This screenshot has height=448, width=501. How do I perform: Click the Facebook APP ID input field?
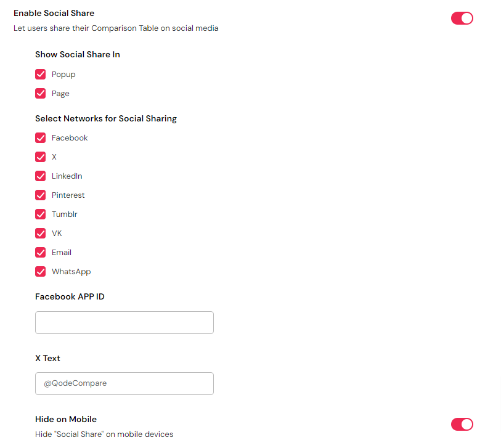124,323
